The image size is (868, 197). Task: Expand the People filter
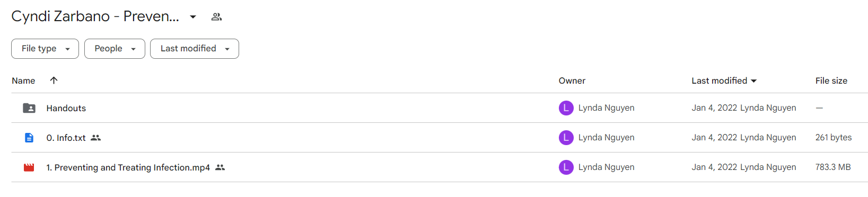tap(115, 49)
